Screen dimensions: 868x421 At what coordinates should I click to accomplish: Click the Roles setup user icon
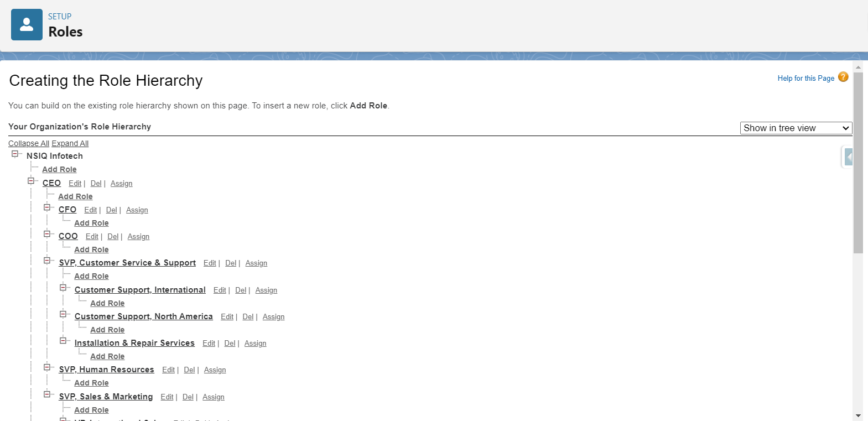[27, 24]
